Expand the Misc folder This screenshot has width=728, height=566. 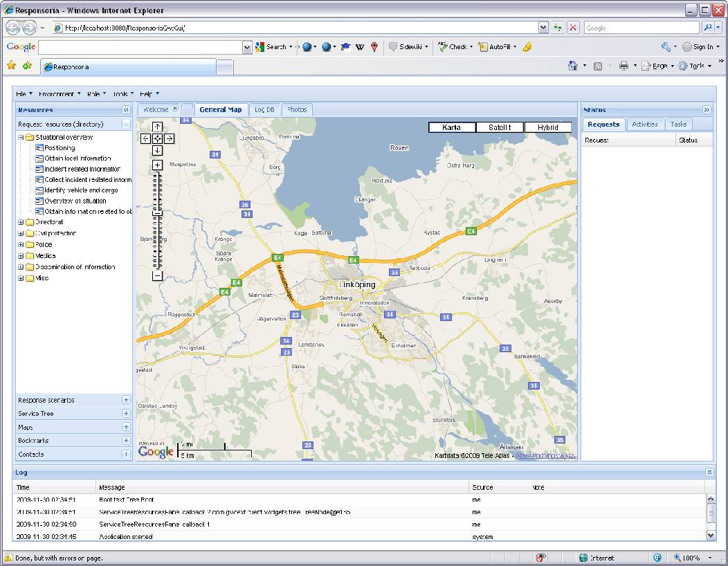[x=21, y=278]
